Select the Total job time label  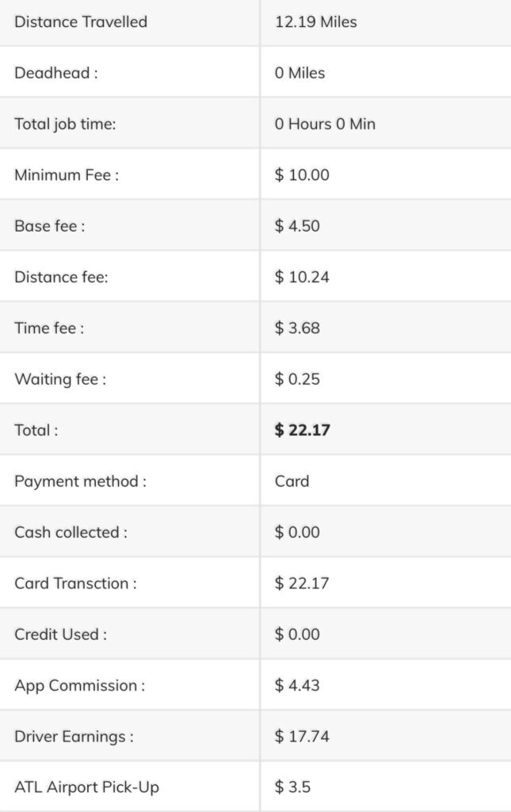click(x=65, y=124)
